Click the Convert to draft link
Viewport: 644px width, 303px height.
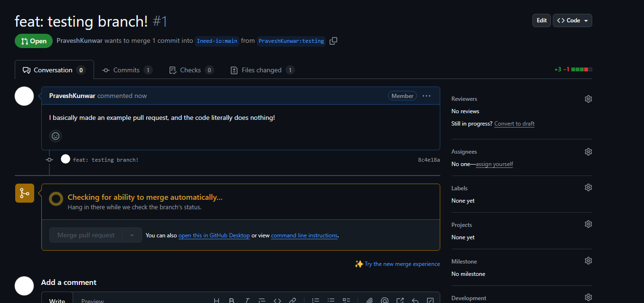pyautogui.click(x=514, y=124)
